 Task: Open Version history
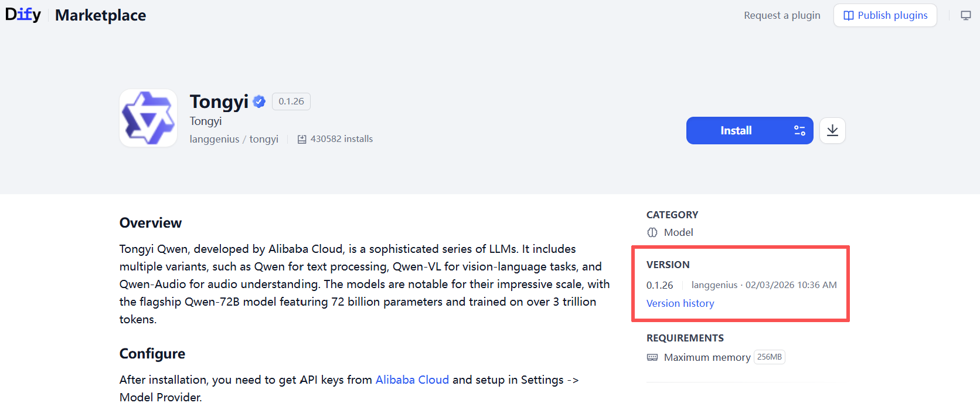[x=680, y=303]
